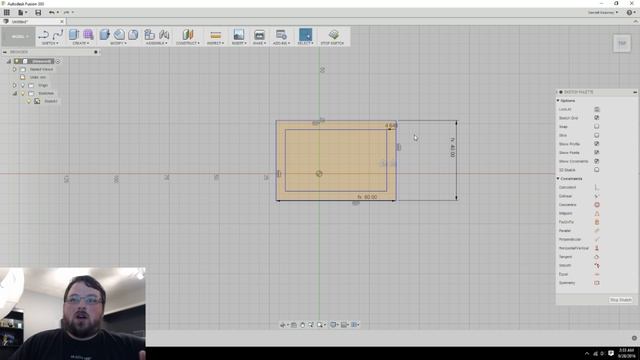Open the Help question mark menu

pyautogui.click(x=631, y=13)
